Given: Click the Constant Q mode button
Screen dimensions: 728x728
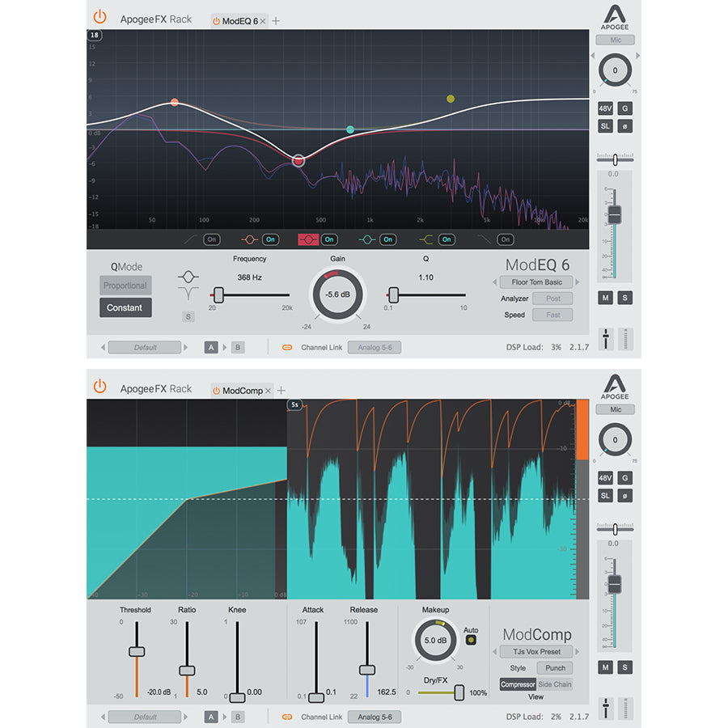Looking at the screenshot, I should point(125,307).
